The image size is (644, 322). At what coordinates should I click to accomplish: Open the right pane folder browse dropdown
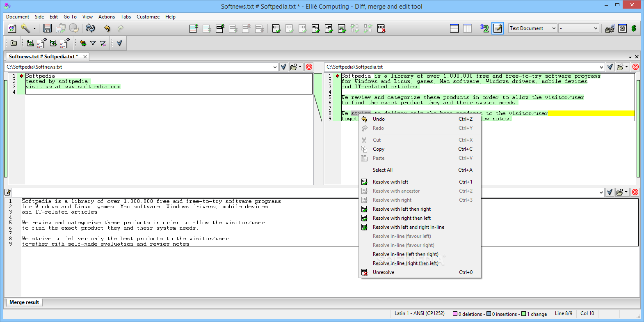point(622,67)
